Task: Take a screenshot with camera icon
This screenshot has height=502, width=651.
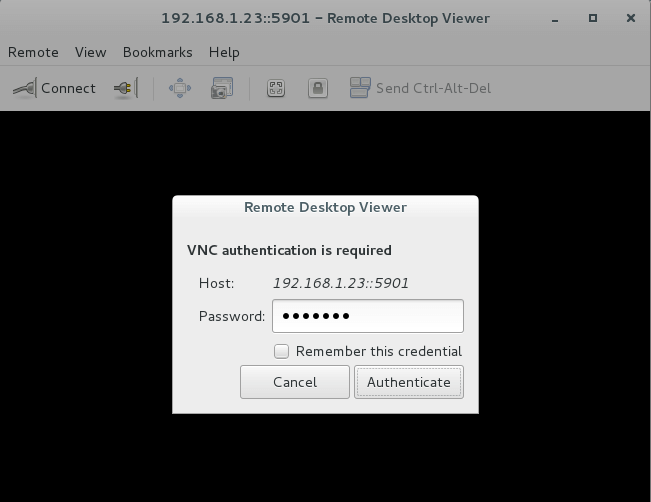Action: [x=222, y=88]
